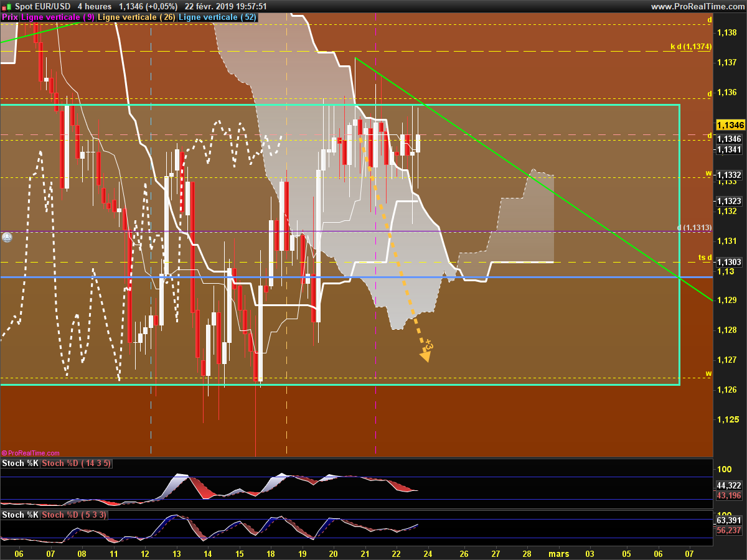Select the blue horizontal line on the chart
The image size is (747, 560).
coord(356,277)
